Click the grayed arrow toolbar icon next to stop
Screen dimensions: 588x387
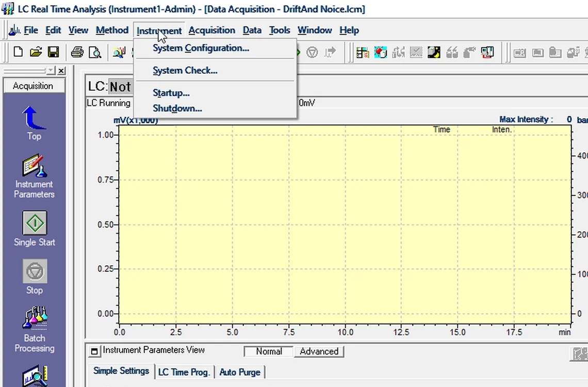330,52
